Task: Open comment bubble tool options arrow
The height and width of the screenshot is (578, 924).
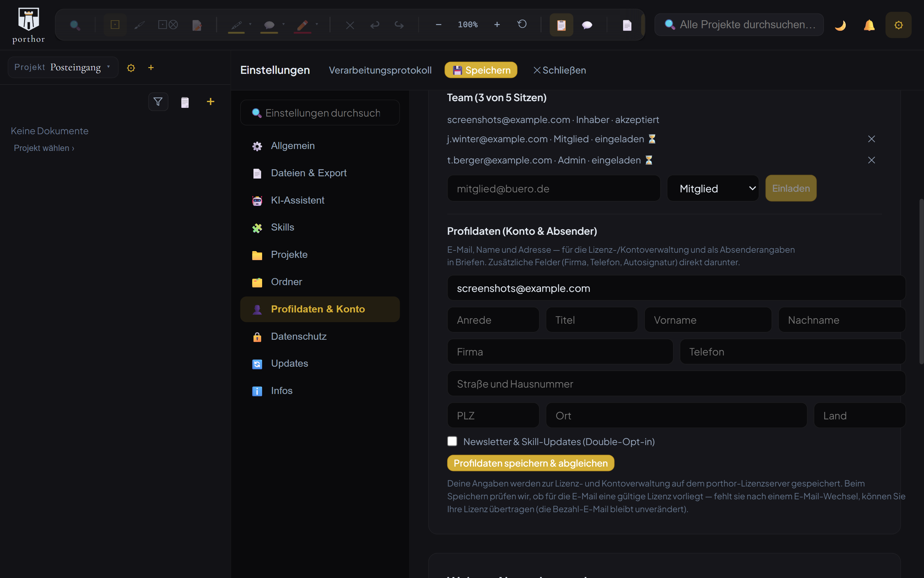Action: (x=283, y=24)
